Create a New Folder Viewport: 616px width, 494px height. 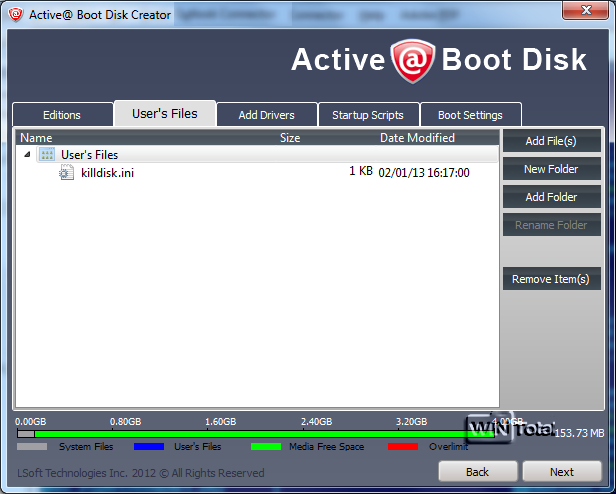(552, 169)
